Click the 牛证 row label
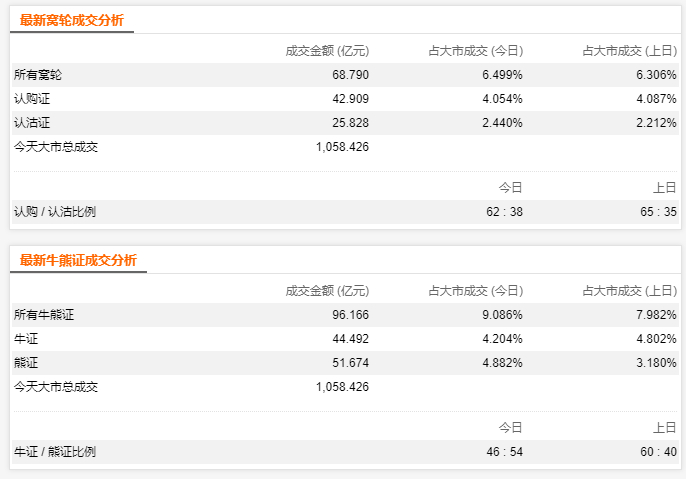686x479 pixels. pyautogui.click(x=26, y=339)
